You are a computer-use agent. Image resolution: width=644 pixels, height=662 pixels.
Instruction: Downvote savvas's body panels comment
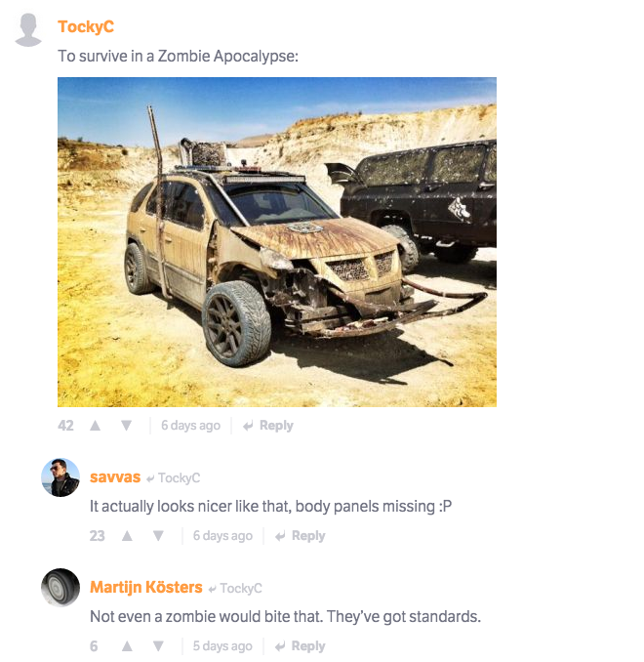(158, 536)
